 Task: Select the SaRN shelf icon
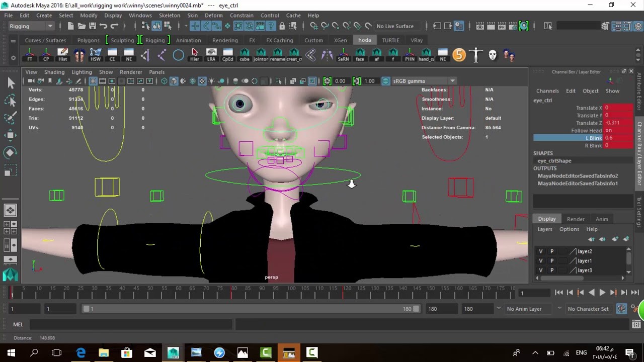tap(343, 54)
